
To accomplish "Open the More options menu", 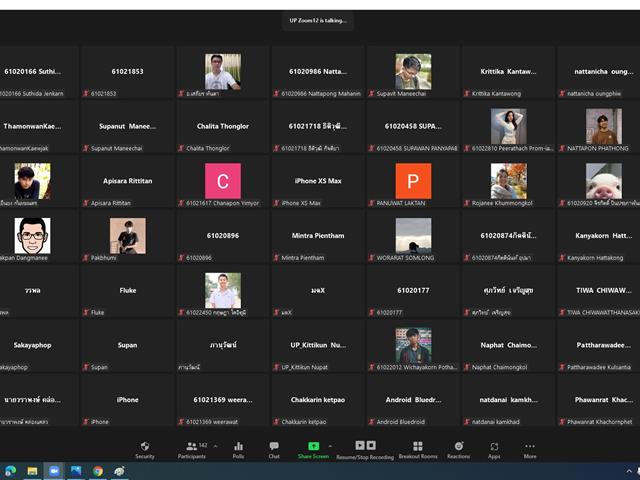I will click(530, 450).
